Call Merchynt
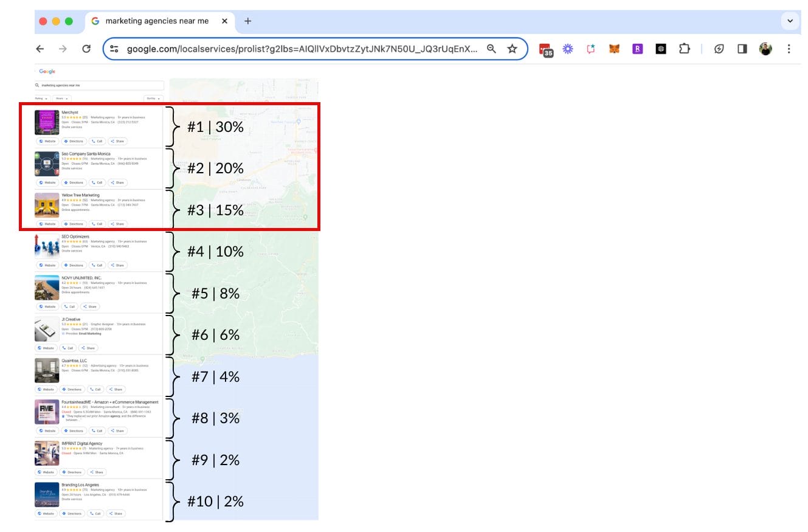Viewport: 808px width, 532px height. click(x=97, y=141)
